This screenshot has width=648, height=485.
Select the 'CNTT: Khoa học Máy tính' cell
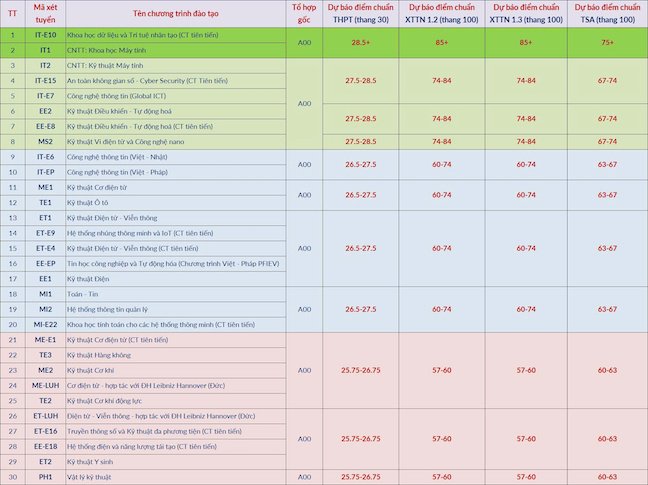pyautogui.click(x=176, y=50)
